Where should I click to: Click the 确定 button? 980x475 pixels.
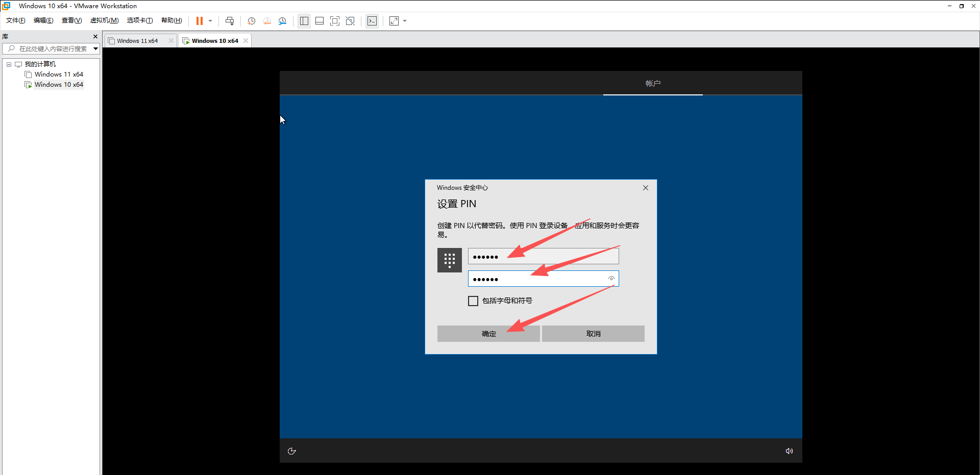coord(488,334)
